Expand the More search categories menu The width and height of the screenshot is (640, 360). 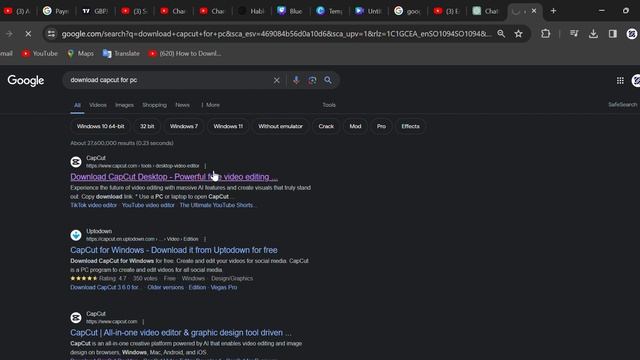[x=211, y=105]
